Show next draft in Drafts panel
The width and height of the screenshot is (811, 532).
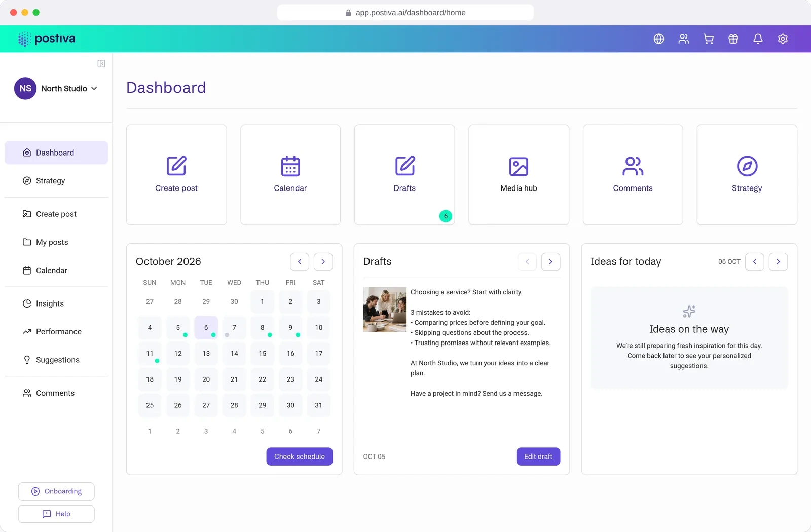(551, 262)
